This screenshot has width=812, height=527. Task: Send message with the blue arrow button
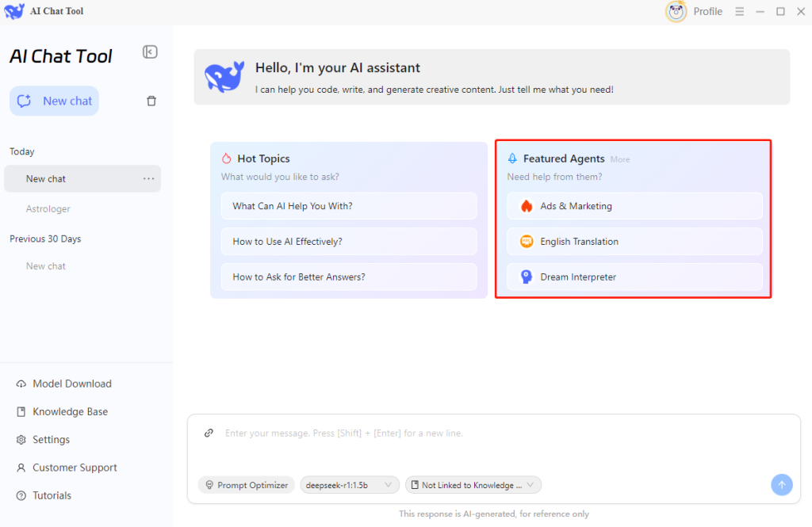781,485
